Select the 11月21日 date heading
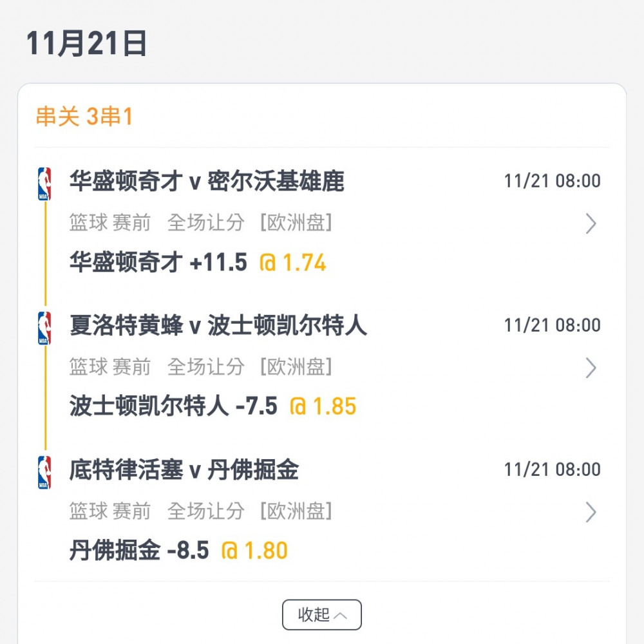Screen dimensions: 644x644 coord(86,43)
